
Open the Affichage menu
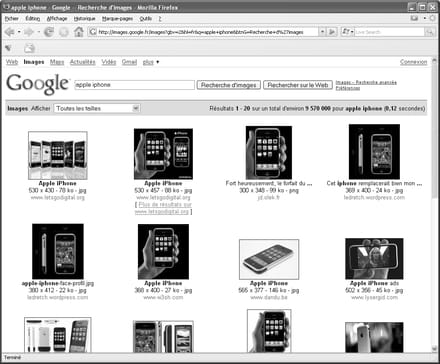(x=57, y=18)
